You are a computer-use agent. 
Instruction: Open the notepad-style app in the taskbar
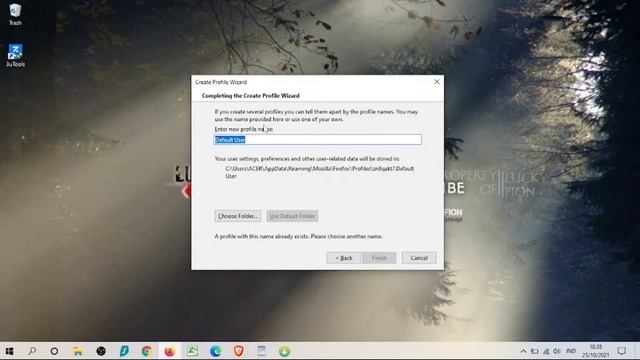262,351
